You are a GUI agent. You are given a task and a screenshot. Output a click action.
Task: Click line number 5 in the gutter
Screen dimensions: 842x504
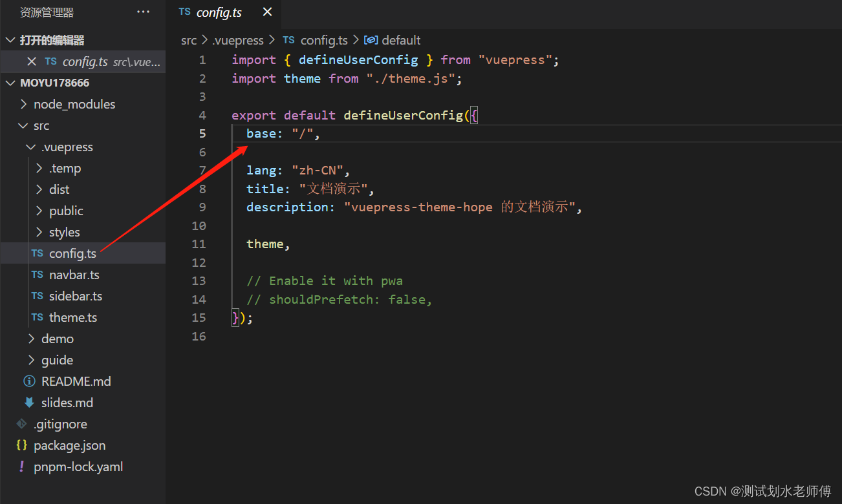(202, 134)
